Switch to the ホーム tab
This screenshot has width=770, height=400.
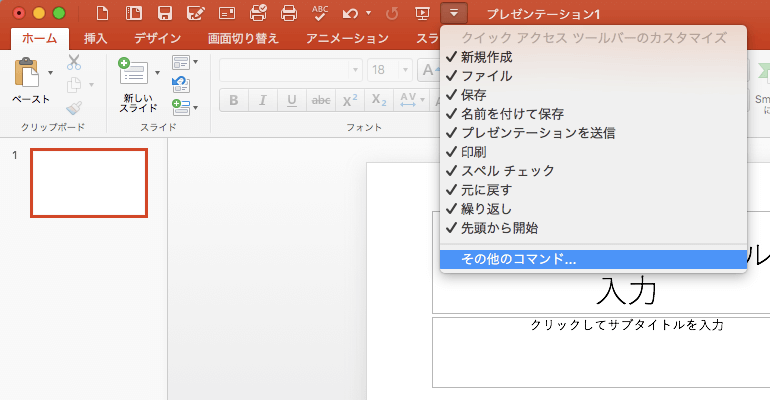tap(39, 38)
